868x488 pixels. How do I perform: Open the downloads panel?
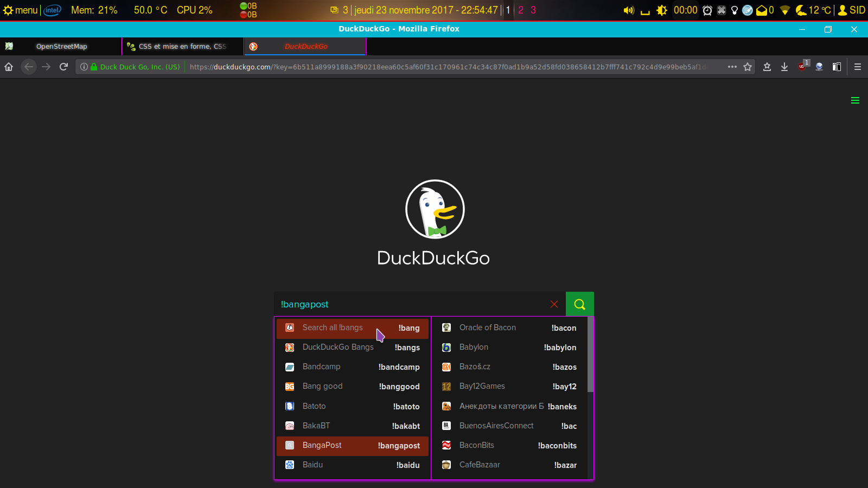[x=784, y=67]
